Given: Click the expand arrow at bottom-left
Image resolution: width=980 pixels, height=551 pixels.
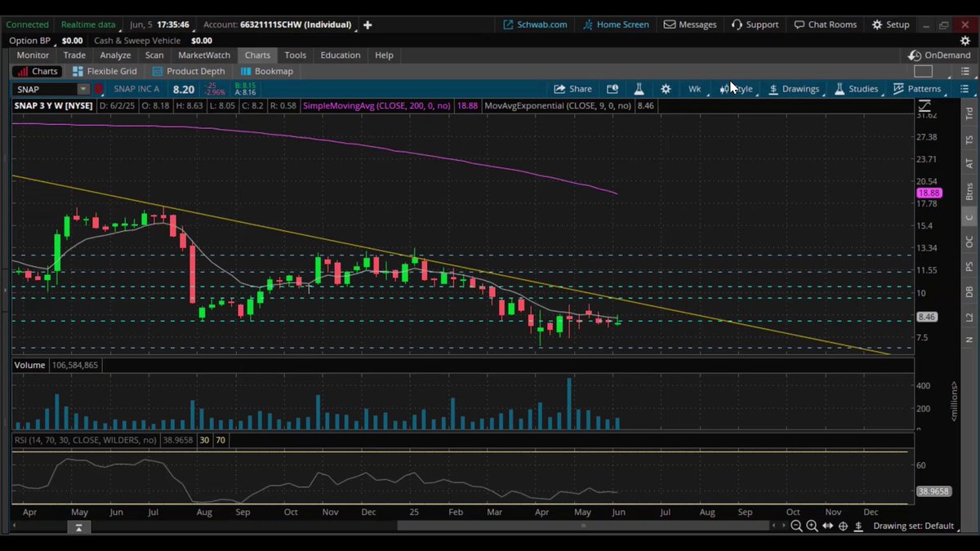Looking at the screenshot, I should [78, 528].
